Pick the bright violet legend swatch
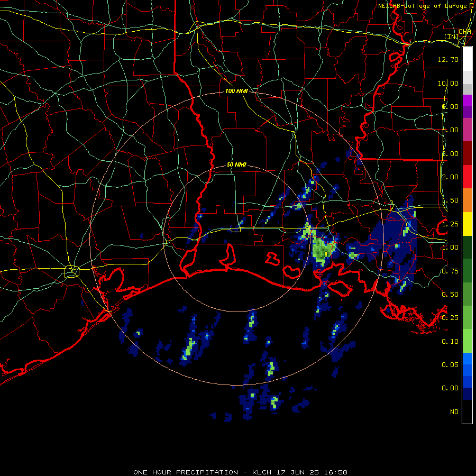Screen dimensions: 476x476 pyautogui.click(x=467, y=100)
